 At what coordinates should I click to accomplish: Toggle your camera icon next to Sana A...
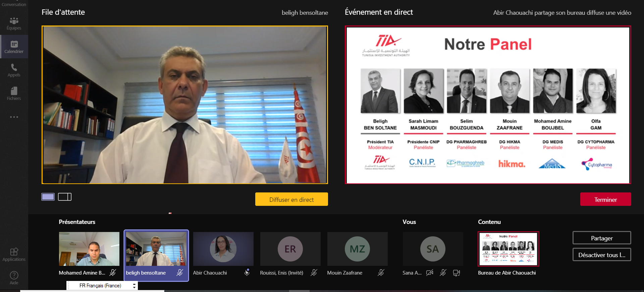tap(430, 273)
